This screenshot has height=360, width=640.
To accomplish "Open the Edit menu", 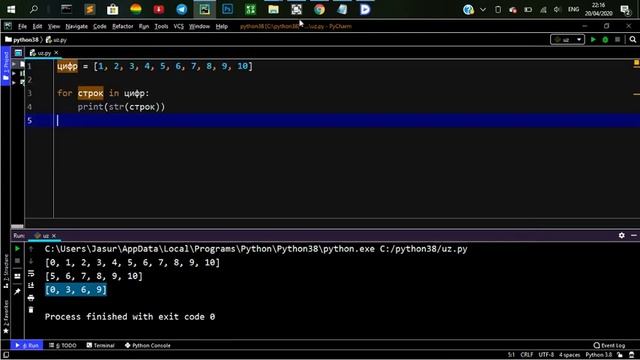I will point(37,26).
